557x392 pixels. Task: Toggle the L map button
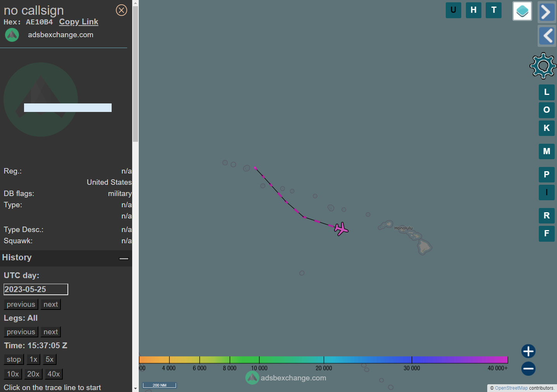(x=547, y=92)
